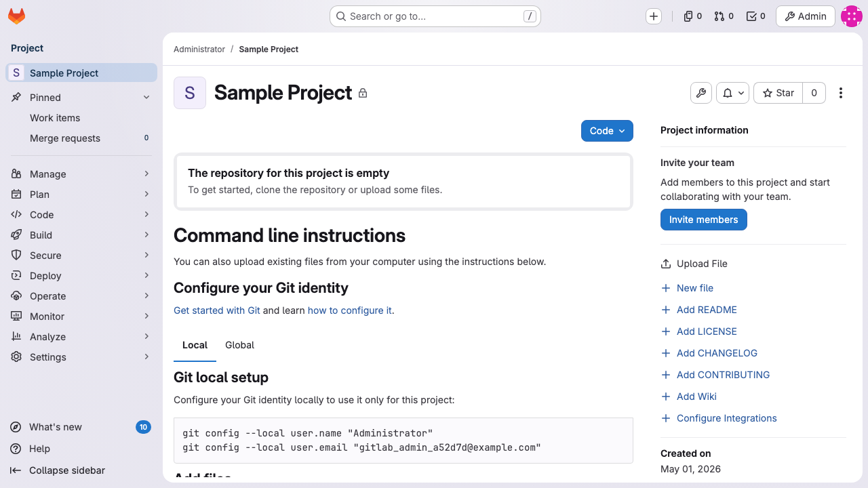868x488 pixels.
Task: Open the vertical ellipsis project actions menu
Action: (x=841, y=93)
